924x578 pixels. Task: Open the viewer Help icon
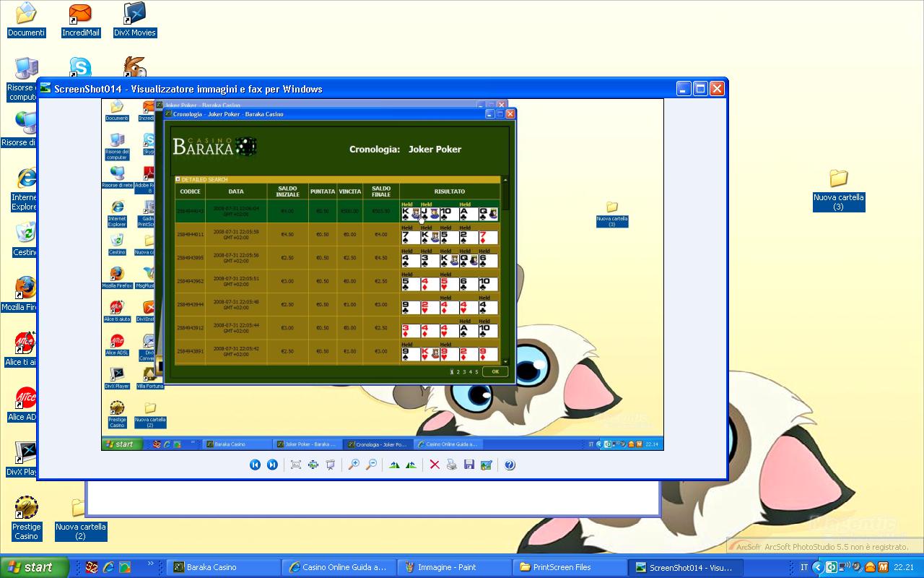pos(510,465)
